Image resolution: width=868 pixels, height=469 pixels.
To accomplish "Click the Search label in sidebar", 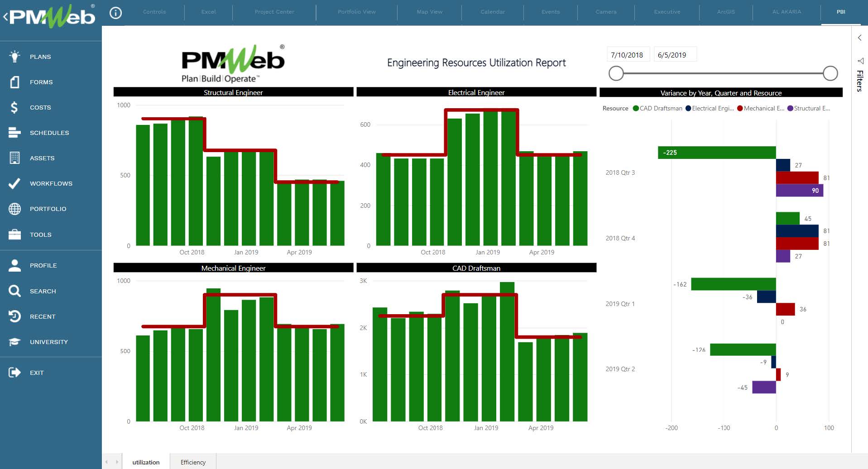I will click(x=43, y=291).
